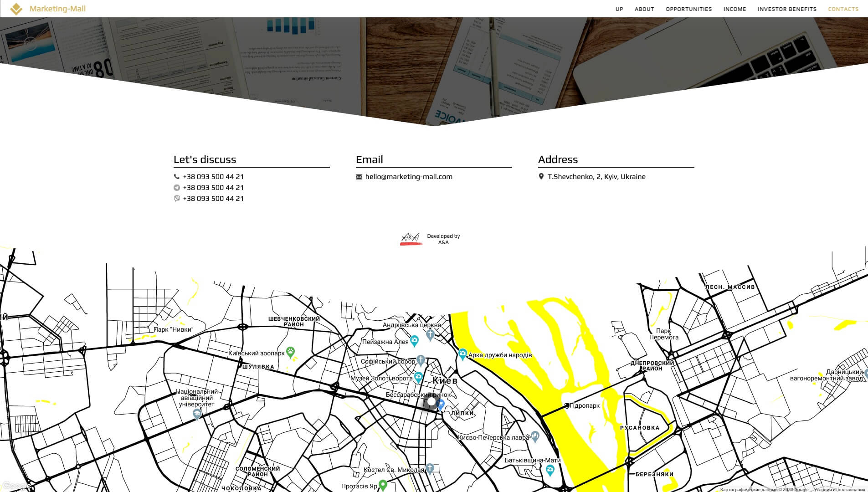The image size is (868, 492).
Task: Click the white circular office location marker
Action: (x=431, y=402)
